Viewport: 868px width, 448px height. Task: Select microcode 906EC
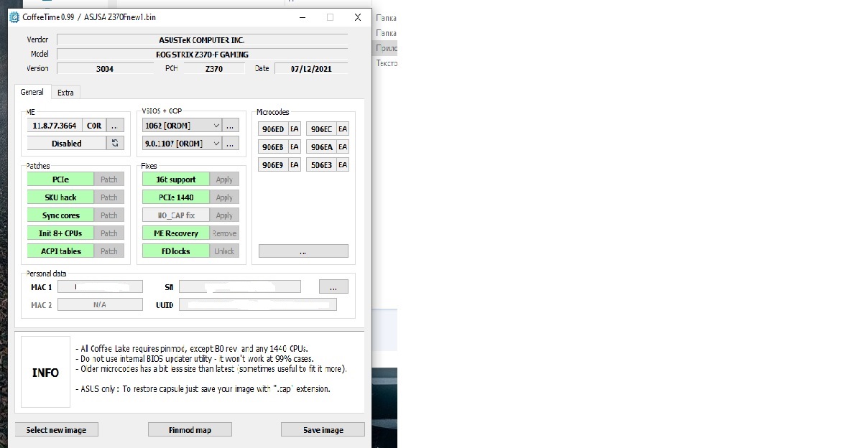coord(321,129)
